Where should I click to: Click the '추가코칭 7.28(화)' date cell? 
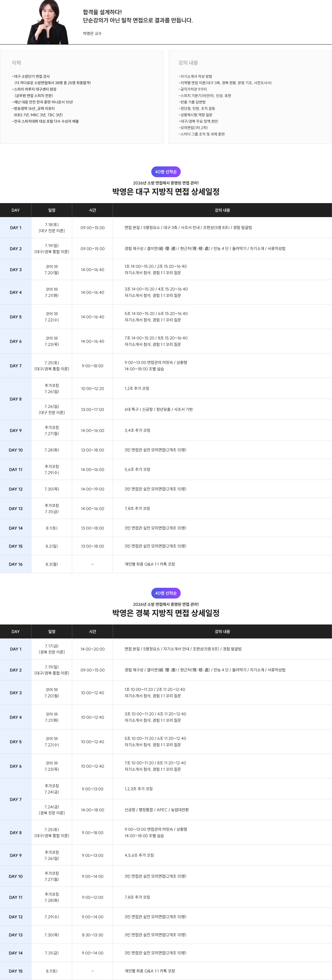(52, 898)
